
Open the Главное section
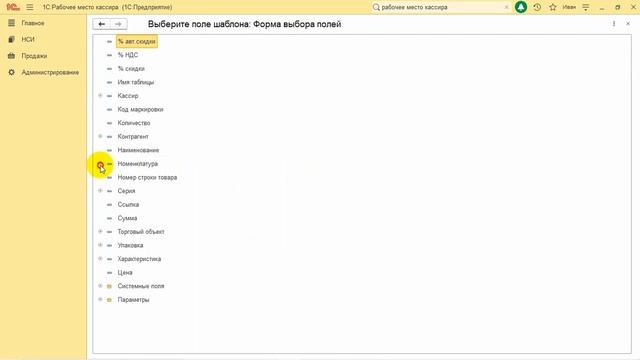[33, 23]
